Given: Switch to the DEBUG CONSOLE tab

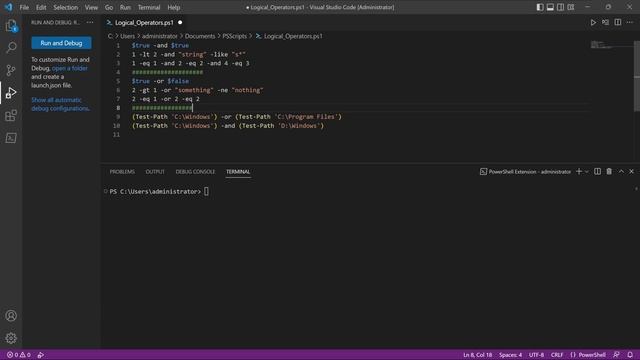Looking at the screenshot, I should 195,172.
